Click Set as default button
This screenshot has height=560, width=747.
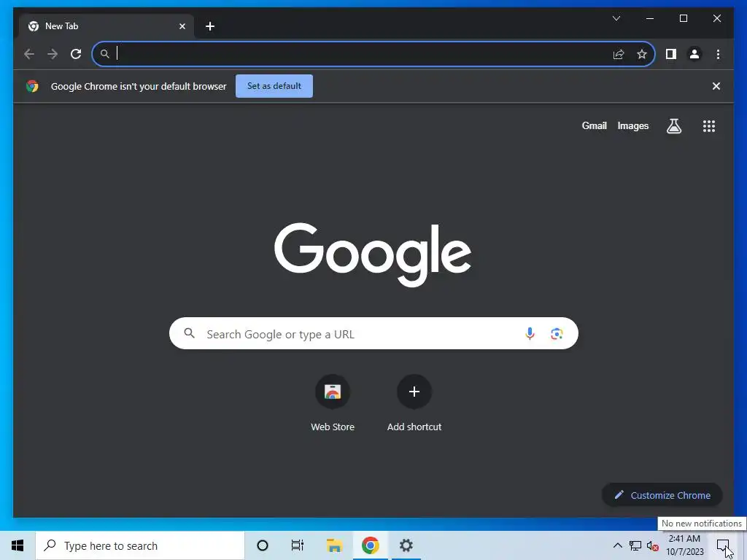274,86
